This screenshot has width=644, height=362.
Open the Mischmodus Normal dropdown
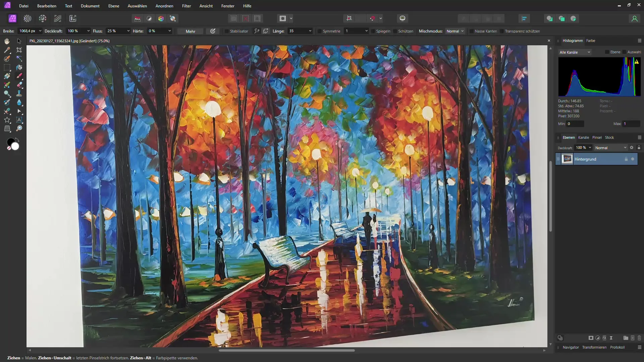click(x=455, y=31)
